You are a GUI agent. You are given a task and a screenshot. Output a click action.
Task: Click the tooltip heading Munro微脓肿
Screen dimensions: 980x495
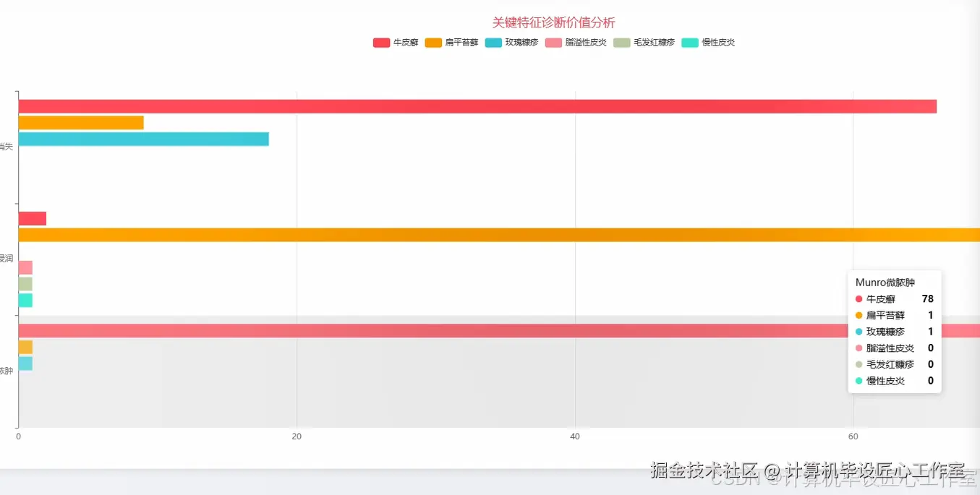pos(885,283)
